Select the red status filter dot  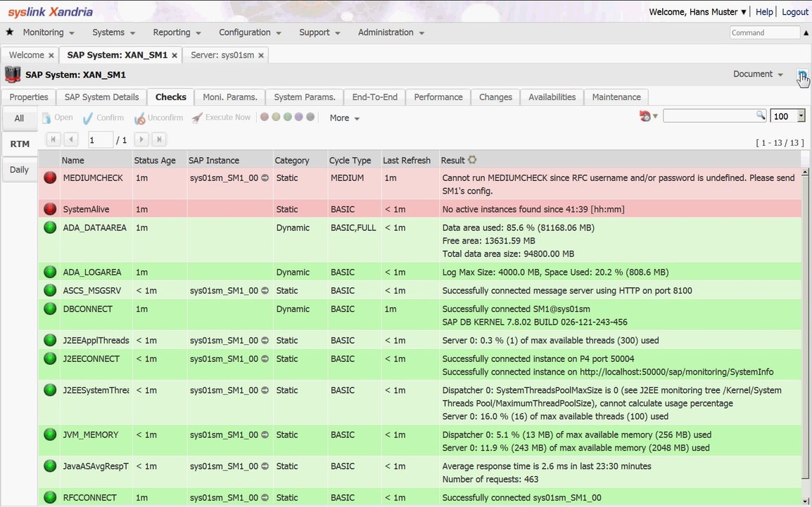265,117
